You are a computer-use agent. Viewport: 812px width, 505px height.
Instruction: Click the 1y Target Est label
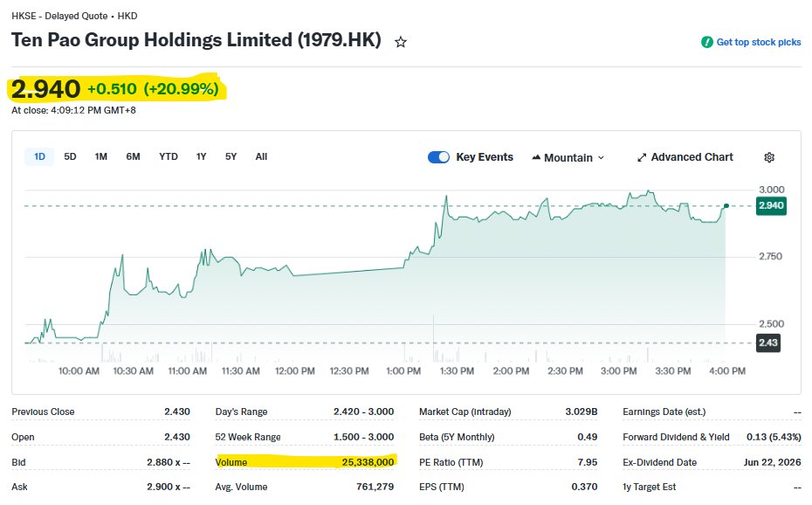[x=650, y=487]
